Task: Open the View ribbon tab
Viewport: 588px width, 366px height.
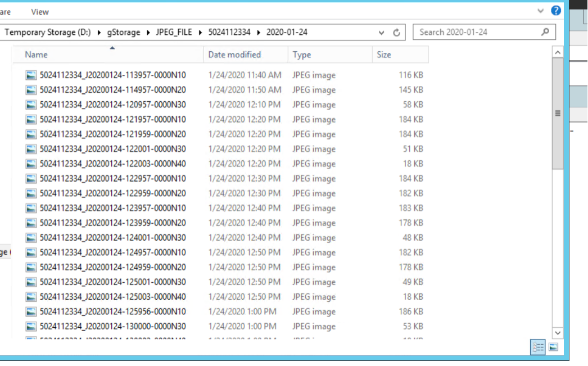Action: [x=40, y=12]
